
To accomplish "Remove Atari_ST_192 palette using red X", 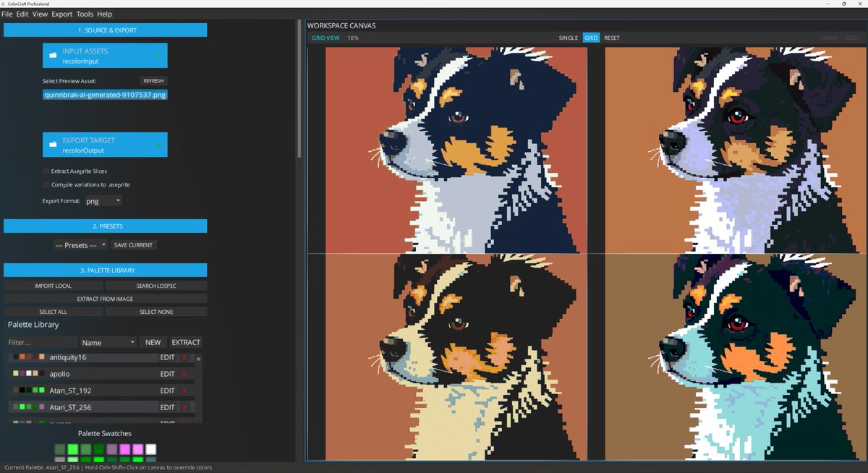I will tap(184, 391).
